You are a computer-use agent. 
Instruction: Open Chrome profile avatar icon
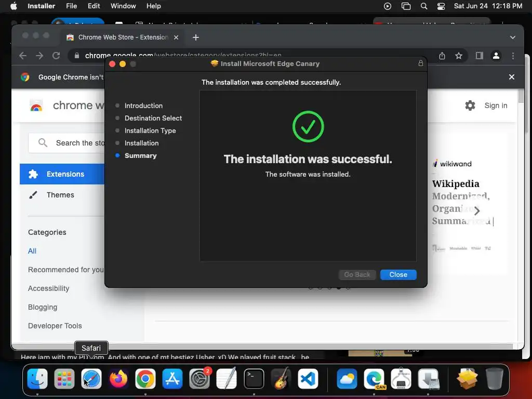[496, 56]
